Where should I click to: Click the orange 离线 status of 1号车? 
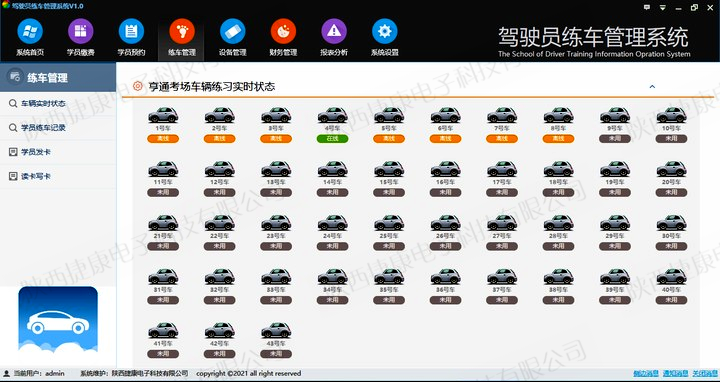[163, 139]
